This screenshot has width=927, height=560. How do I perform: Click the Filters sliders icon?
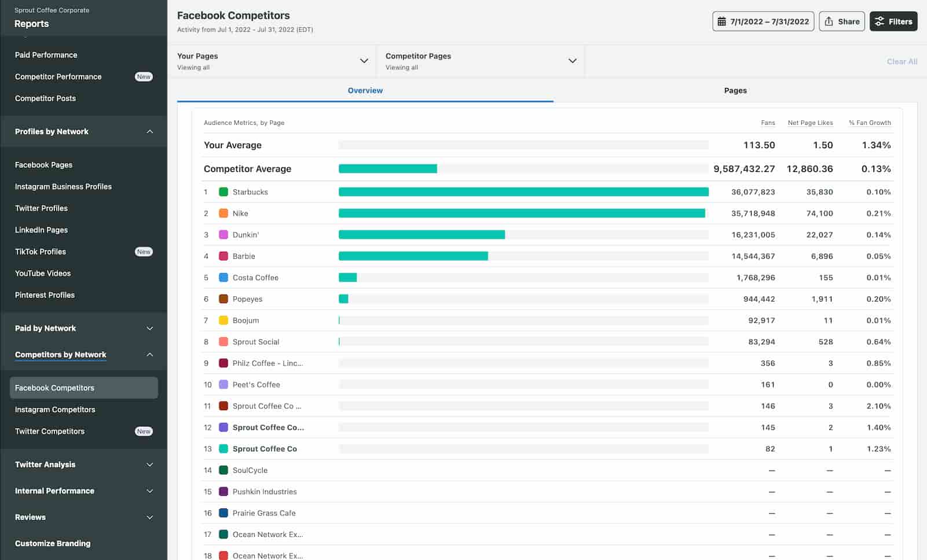[880, 21]
